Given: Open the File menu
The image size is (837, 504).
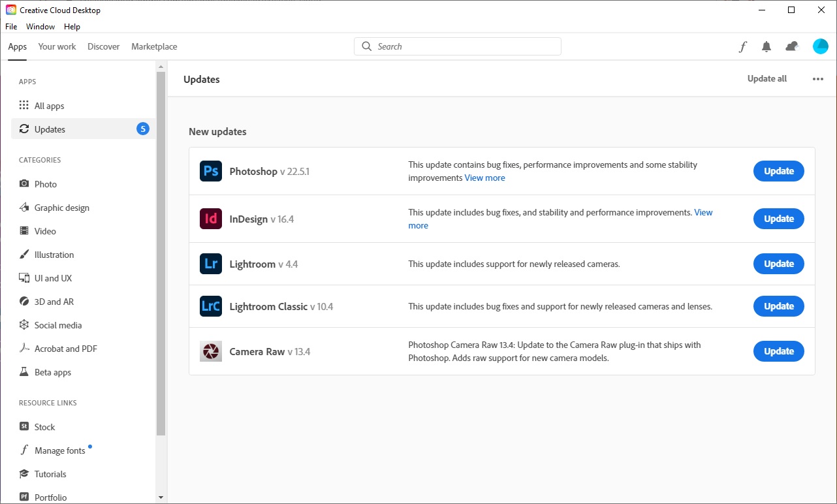Looking at the screenshot, I should pyautogui.click(x=10, y=26).
